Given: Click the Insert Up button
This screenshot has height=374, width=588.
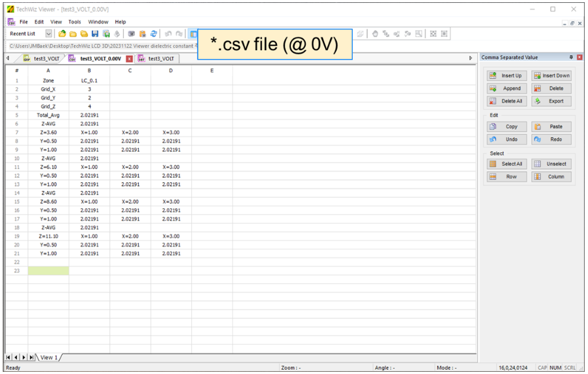Looking at the screenshot, I should [x=506, y=76].
